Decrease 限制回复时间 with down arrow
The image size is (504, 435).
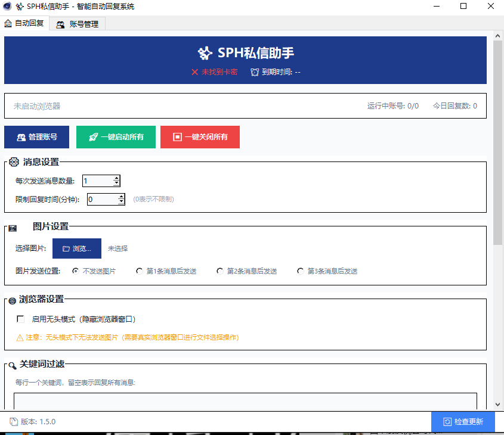tap(121, 202)
